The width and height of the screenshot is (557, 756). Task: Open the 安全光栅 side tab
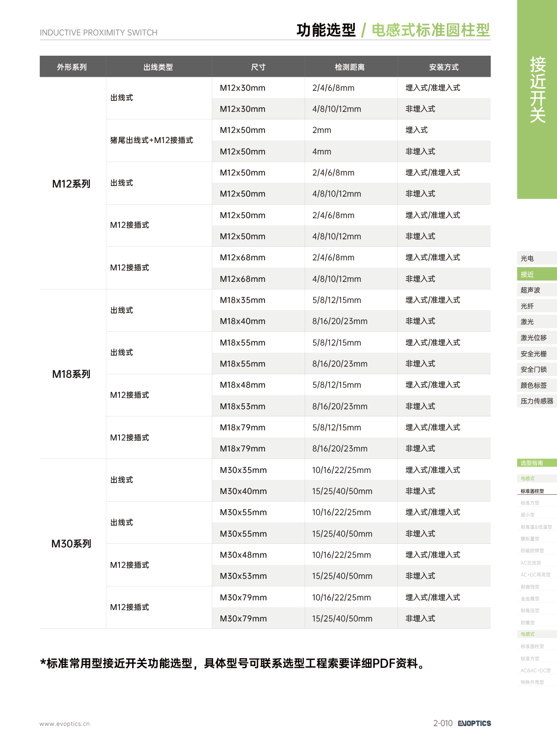pos(537,354)
